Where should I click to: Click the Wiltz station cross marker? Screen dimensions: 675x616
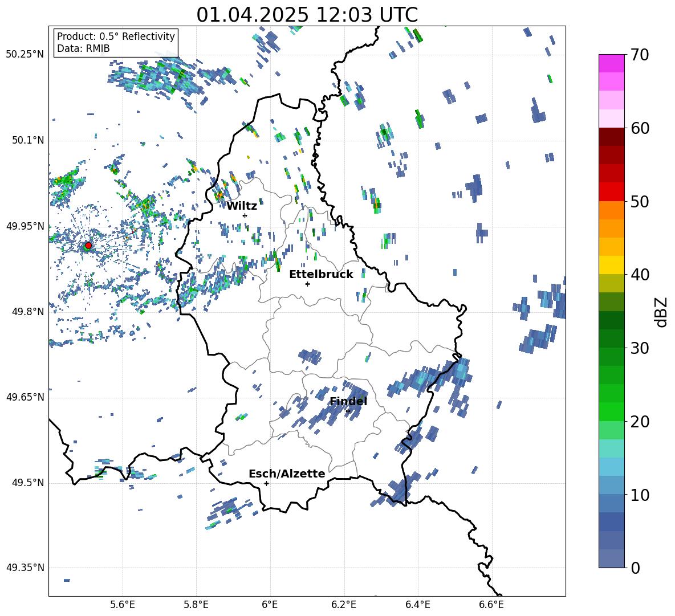[x=245, y=215]
